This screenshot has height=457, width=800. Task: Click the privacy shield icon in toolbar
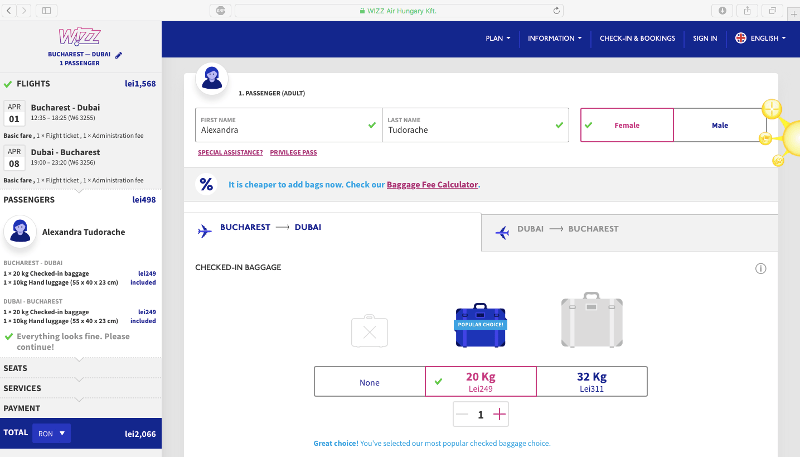[220, 11]
